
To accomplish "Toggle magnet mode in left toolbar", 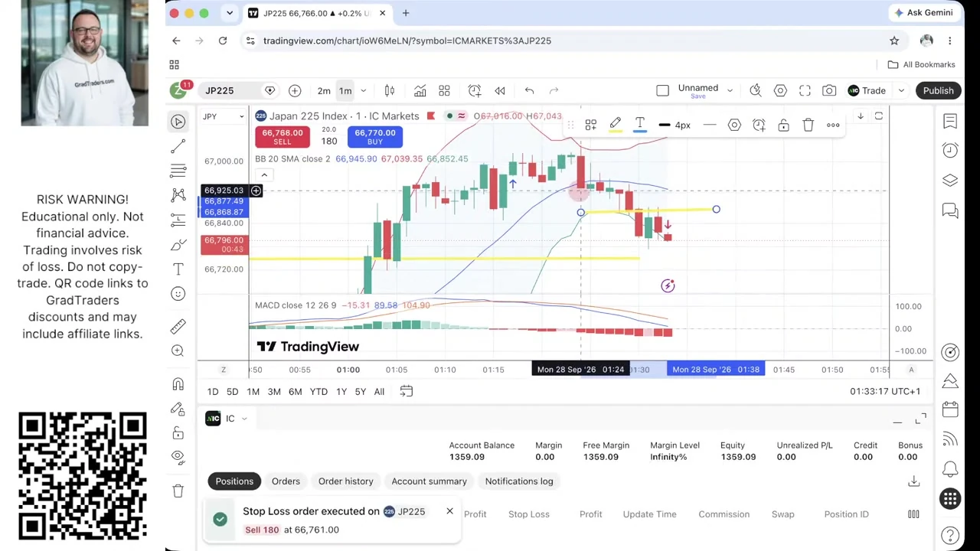I will point(178,384).
